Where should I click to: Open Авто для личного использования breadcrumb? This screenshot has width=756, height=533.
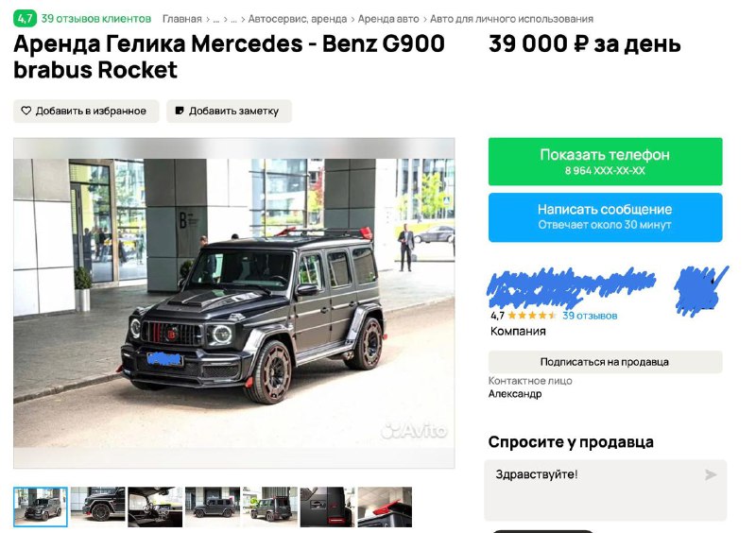tap(511, 19)
